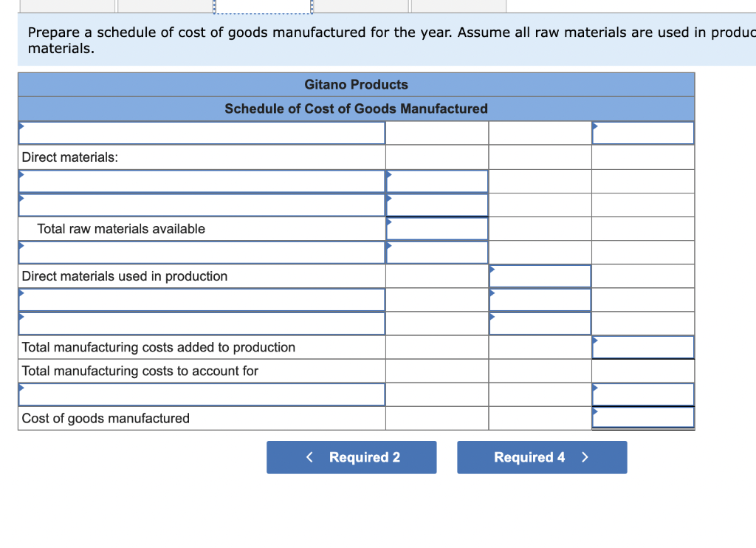The height and width of the screenshot is (548, 756).
Task: Enter Total manufacturing costs added to production amount
Action: click(642, 346)
